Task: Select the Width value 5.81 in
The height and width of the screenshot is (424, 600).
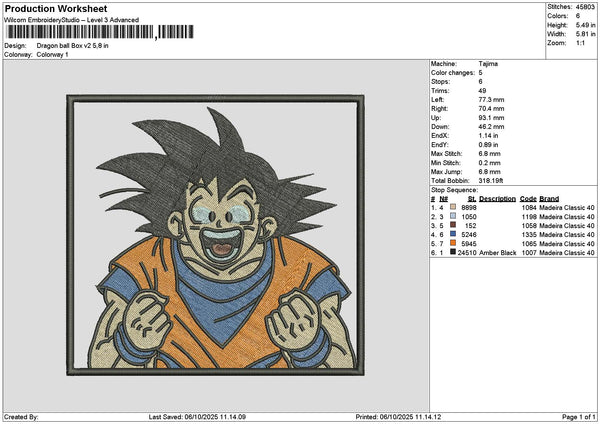Action: coord(585,34)
